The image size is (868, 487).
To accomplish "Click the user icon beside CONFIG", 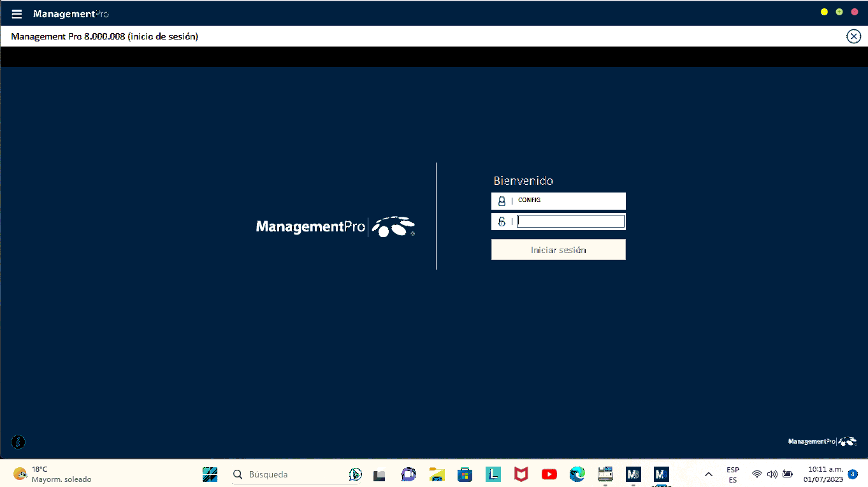I will (x=502, y=201).
